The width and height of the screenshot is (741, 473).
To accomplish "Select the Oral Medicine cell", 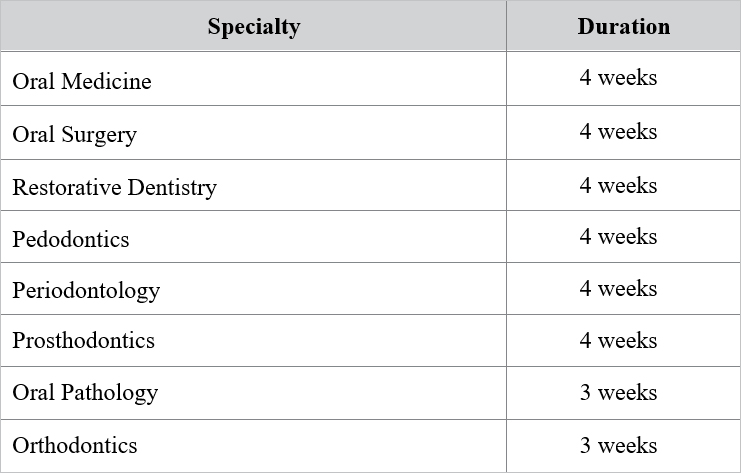I will click(x=253, y=78).
